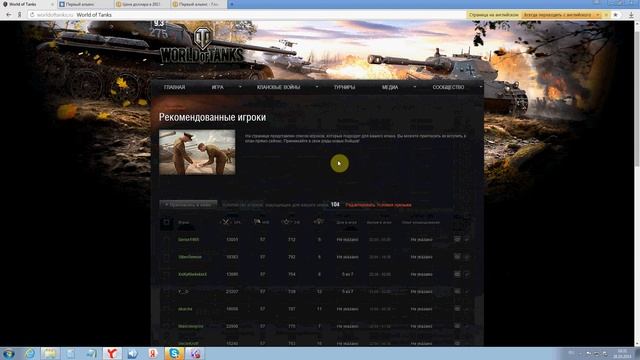Open a new browser tab with plus
Viewport: 640px width, 360px height.
tap(232, 4)
